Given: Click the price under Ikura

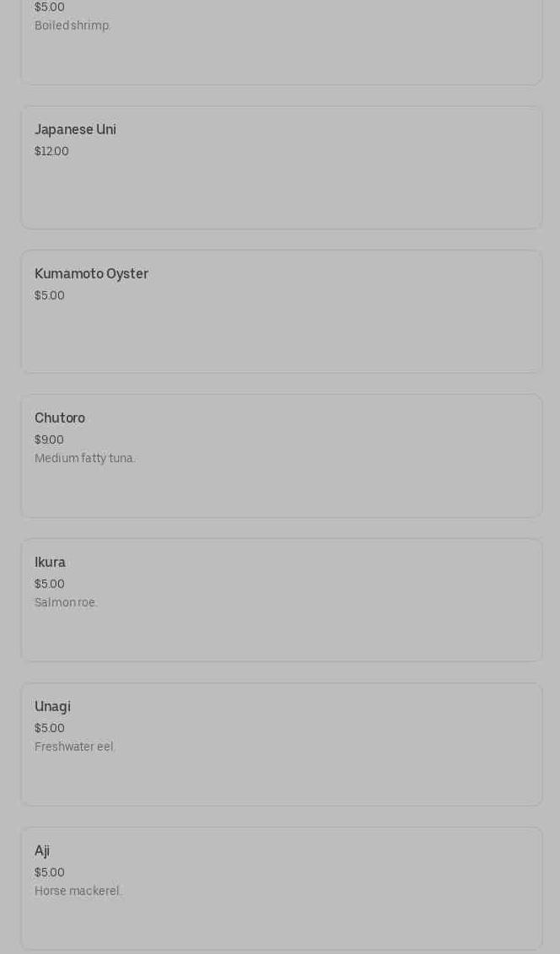Looking at the screenshot, I should pos(50,584).
